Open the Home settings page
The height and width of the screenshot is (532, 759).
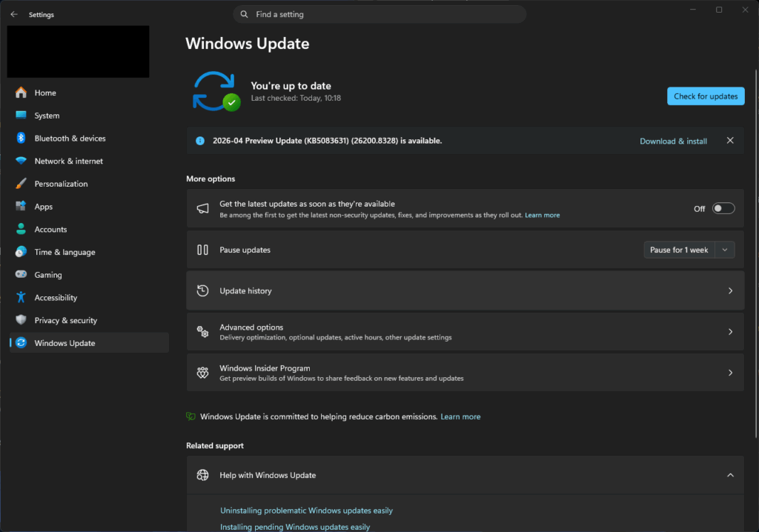pyautogui.click(x=89, y=93)
